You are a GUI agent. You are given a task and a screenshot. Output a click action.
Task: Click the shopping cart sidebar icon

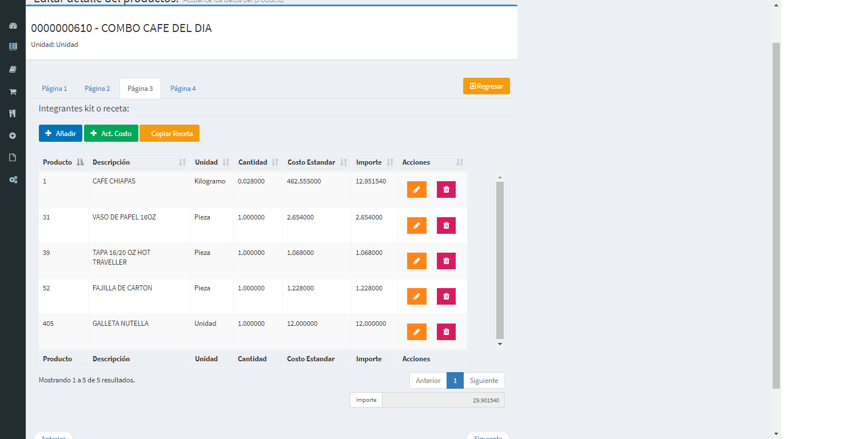coord(13,91)
